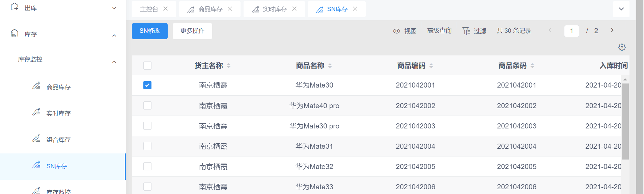Sort by 货主名称 column arrows

pyautogui.click(x=229, y=66)
